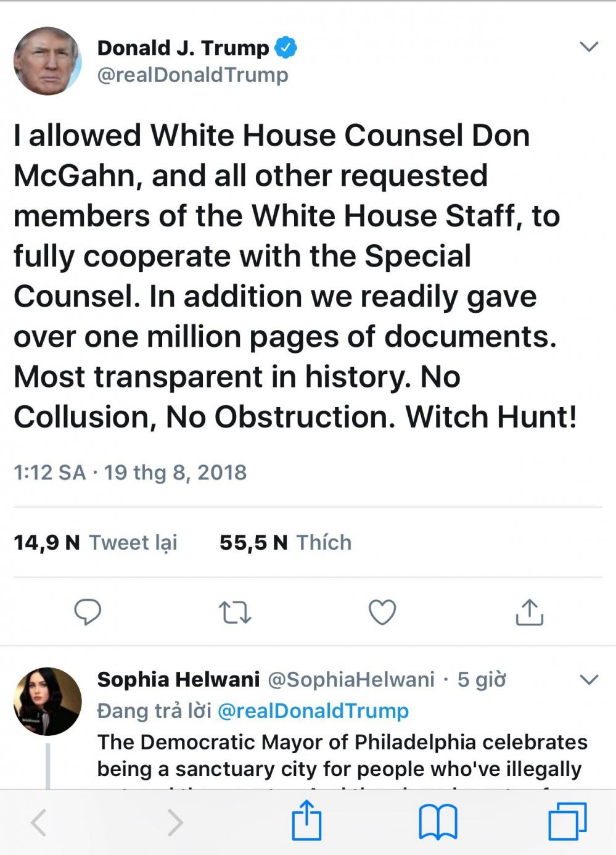
Task: Open Safari bookmarks book icon
Action: [438, 822]
